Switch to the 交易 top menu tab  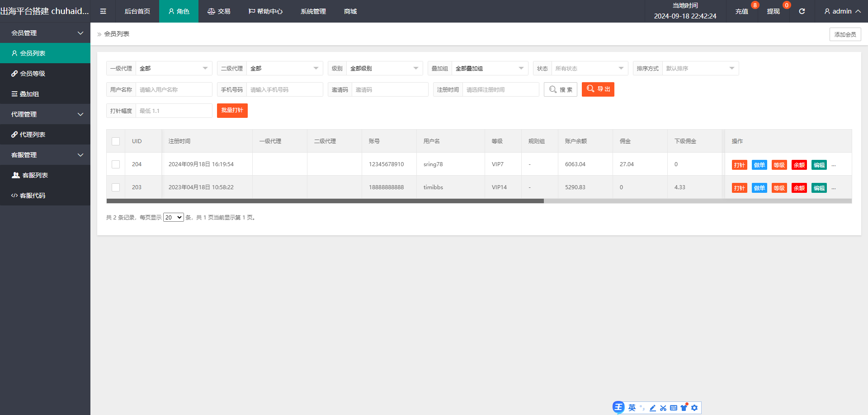[x=219, y=11]
